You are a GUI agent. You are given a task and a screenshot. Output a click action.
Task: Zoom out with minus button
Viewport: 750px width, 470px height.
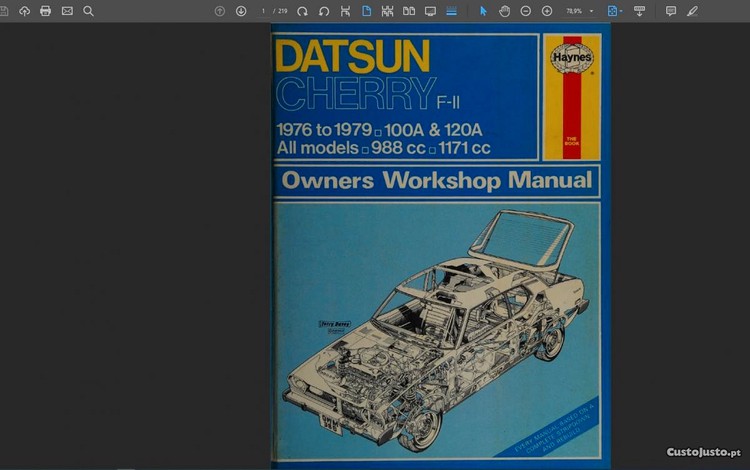[x=526, y=11]
